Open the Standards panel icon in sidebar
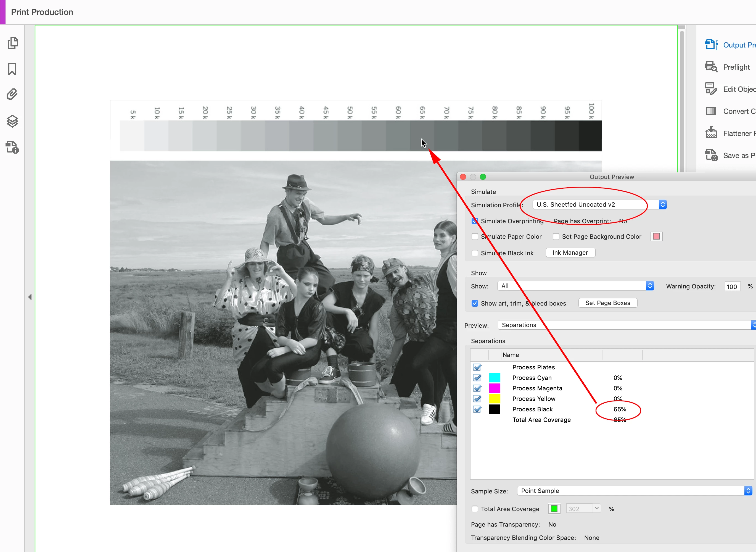 click(12, 147)
